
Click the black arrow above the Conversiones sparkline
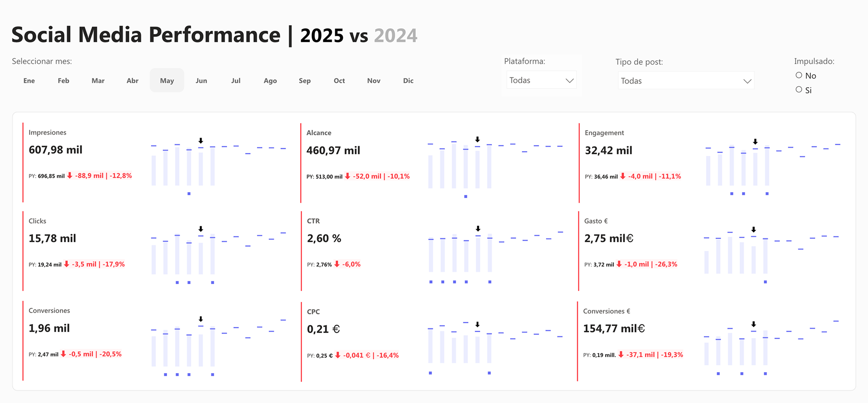(x=201, y=319)
